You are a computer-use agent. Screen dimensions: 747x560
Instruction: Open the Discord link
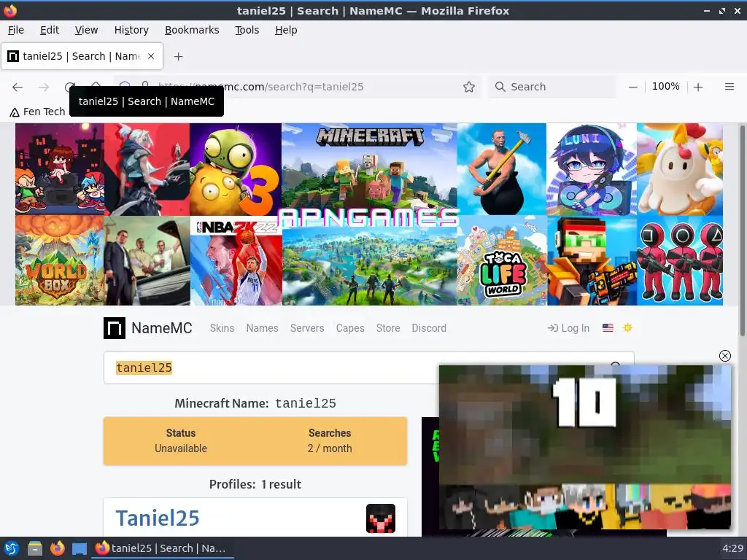[429, 328]
